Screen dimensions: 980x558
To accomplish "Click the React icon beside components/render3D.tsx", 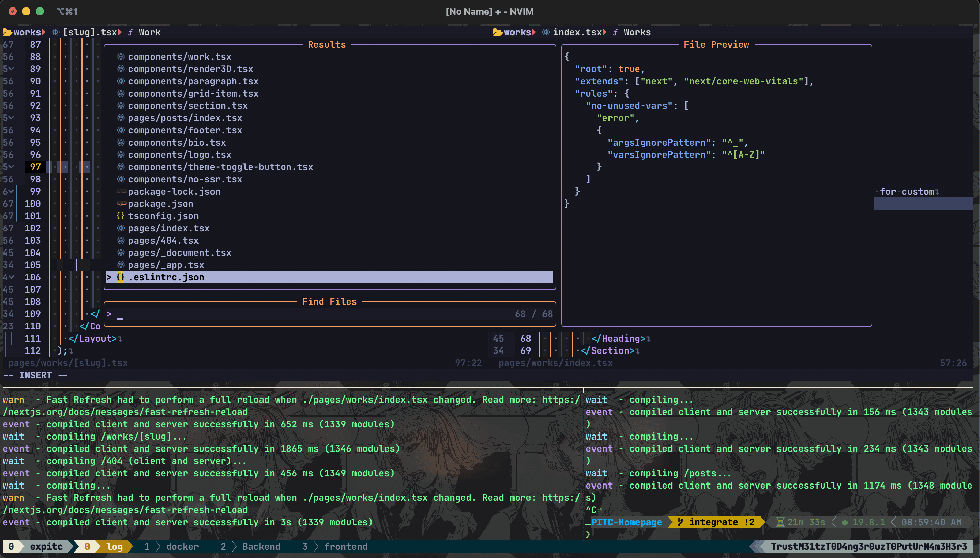I will coord(121,69).
